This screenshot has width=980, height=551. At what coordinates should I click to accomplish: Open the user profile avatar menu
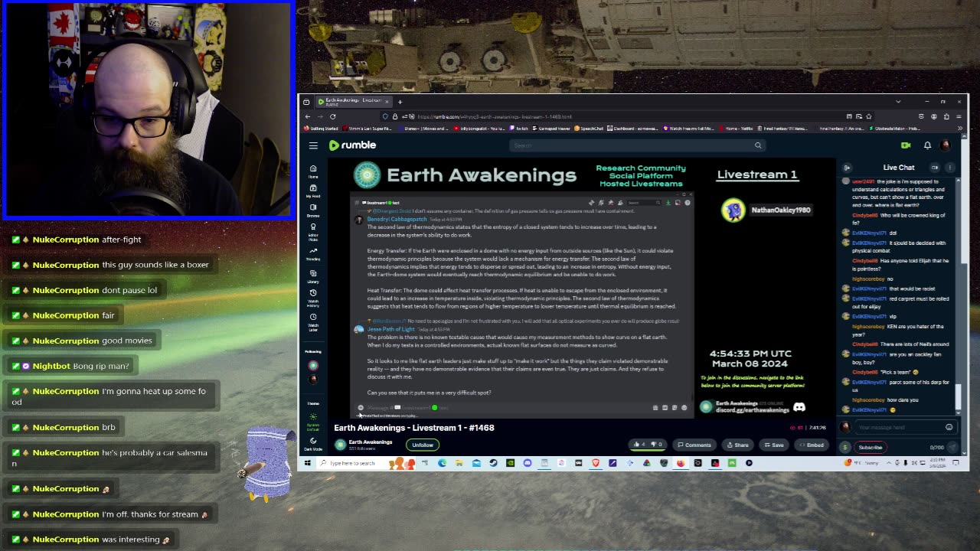(946, 145)
